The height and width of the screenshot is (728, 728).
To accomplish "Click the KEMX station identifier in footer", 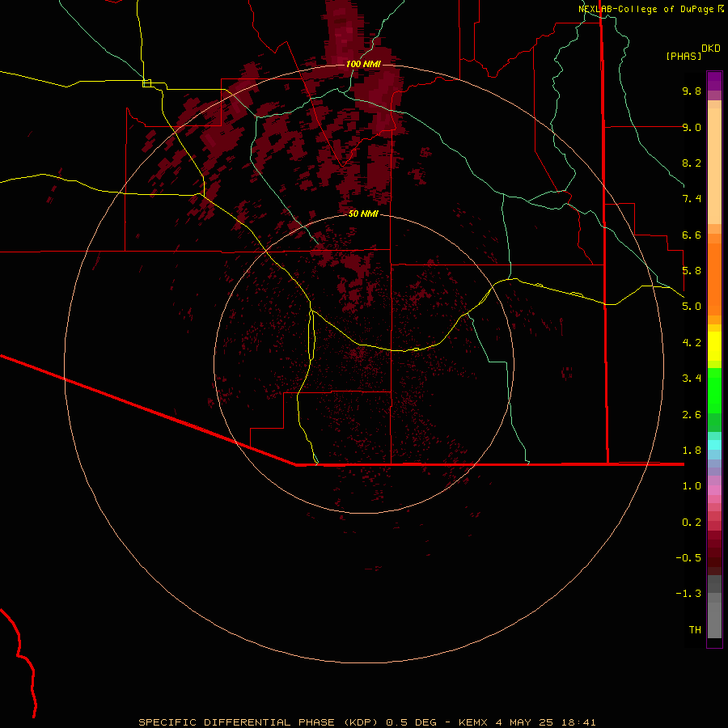I will (473, 722).
